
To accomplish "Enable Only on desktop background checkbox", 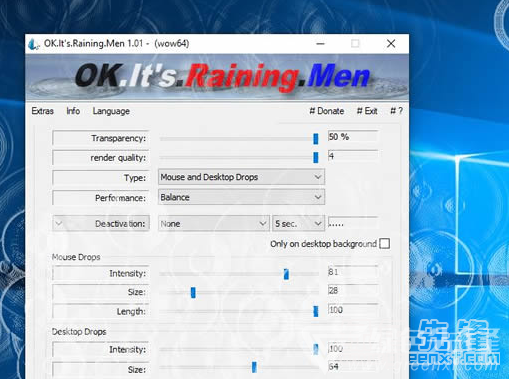I will click(x=385, y=244).
